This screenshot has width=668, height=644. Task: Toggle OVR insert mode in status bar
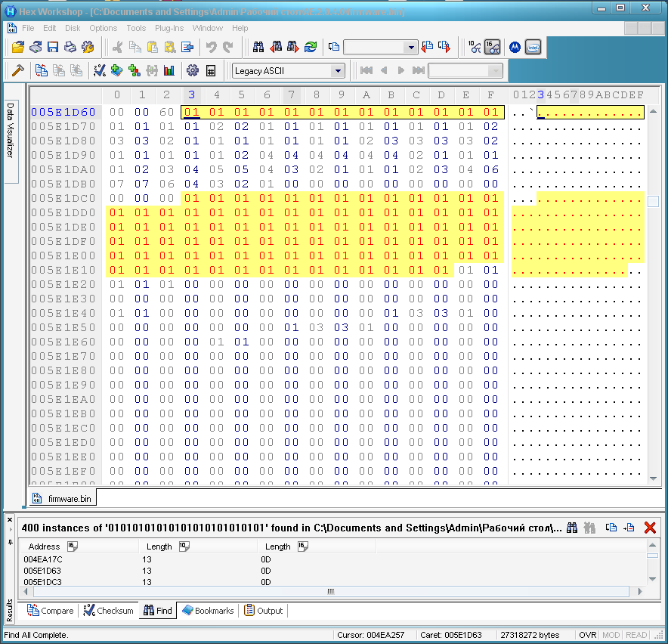(x=587, y=635)
